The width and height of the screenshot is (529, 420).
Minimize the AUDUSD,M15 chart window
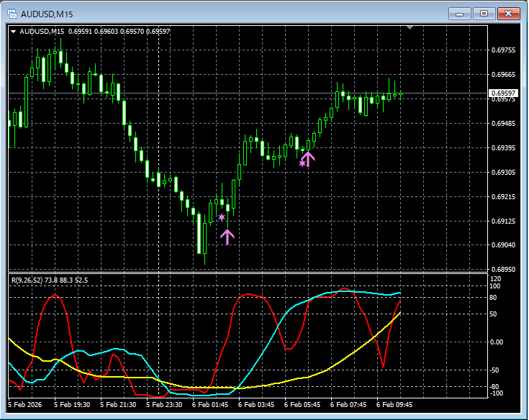click(x=460, y=14)
